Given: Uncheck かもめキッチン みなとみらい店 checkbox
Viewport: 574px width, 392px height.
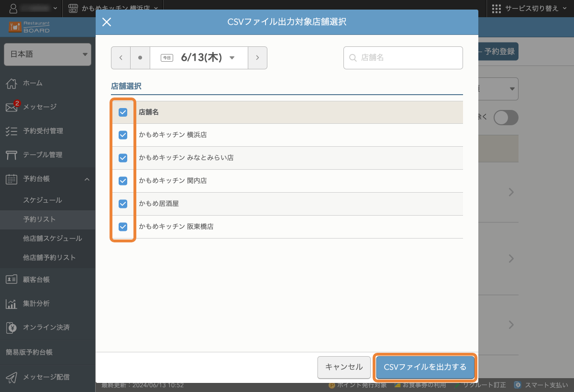Looking at the screenshot, I should pos(123,158).
